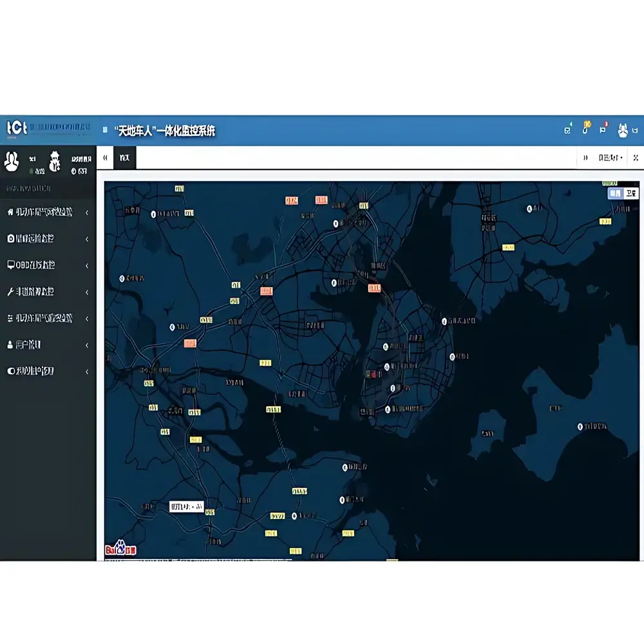Select the highlighted standard map view button
644x644 pixels.
click(x=615, y=193)
